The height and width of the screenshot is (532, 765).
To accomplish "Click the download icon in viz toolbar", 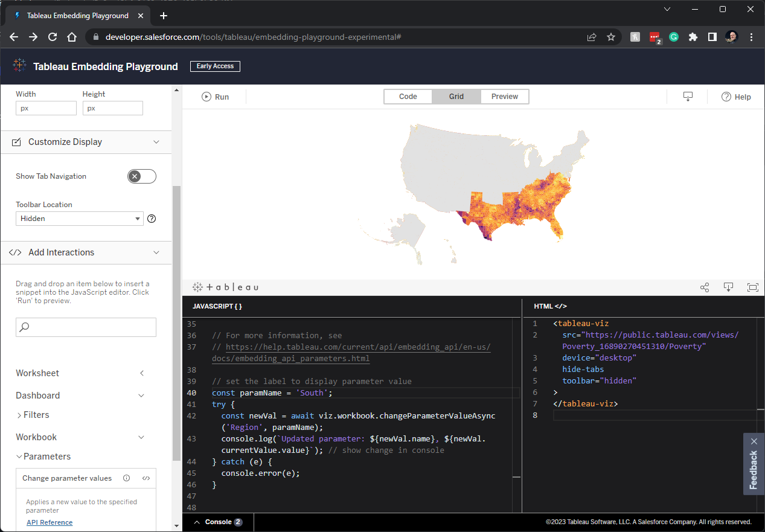I will pyautogui.click(x=728, y=287).
